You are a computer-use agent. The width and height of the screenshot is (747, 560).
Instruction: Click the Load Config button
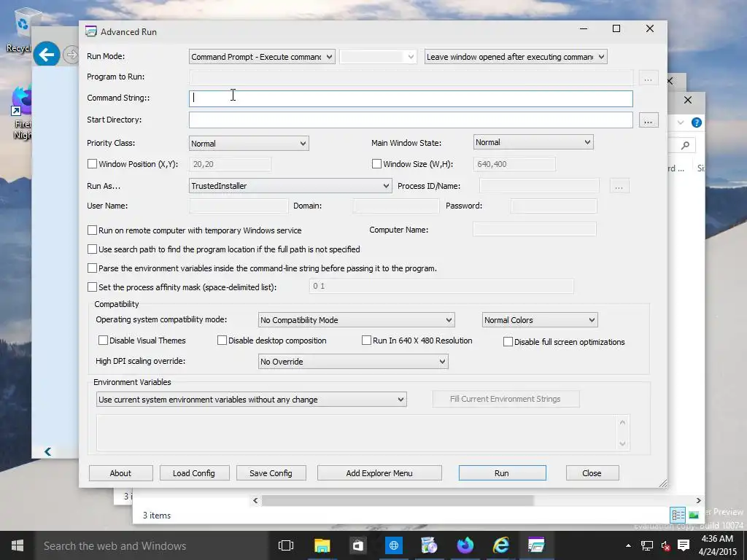pos(194,472)
